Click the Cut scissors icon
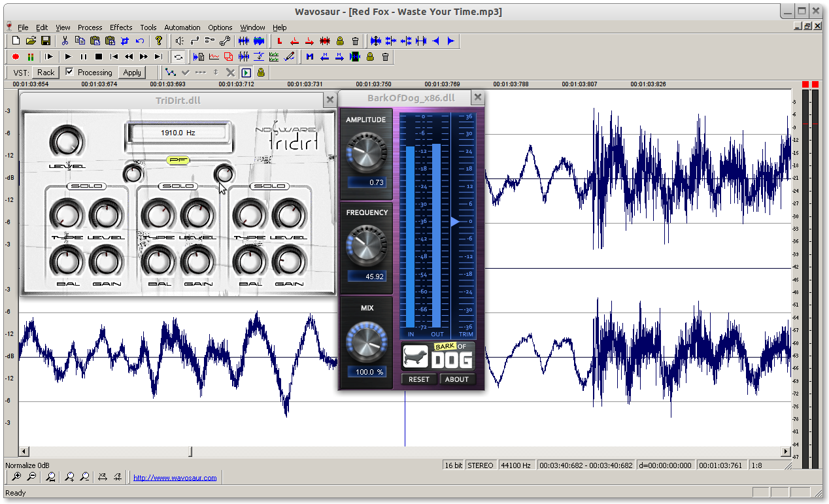829x504 pixels. click(65, 41)
